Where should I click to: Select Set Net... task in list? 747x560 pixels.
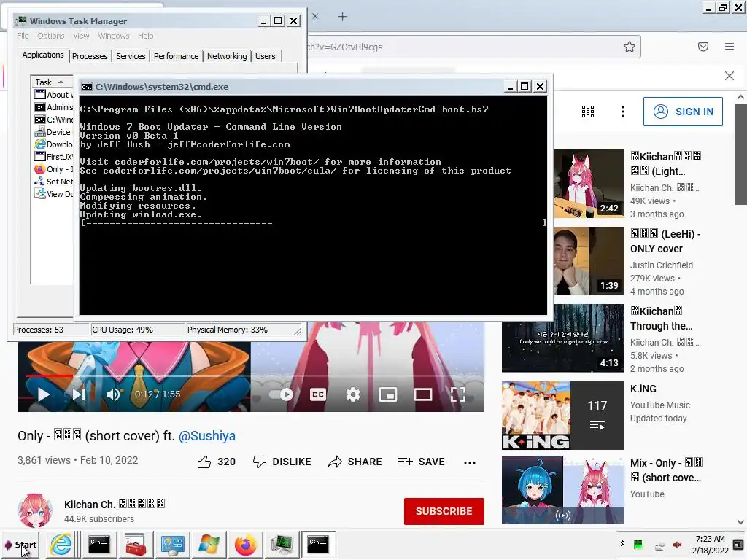click(x=53, y=182)
